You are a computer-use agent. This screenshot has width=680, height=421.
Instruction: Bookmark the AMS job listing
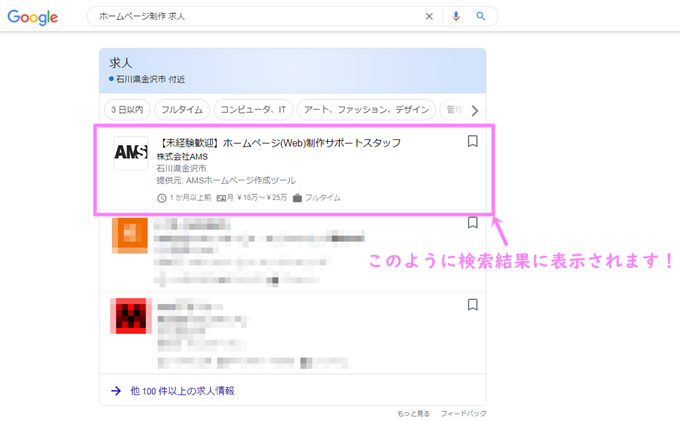click(x=473, y=141)
